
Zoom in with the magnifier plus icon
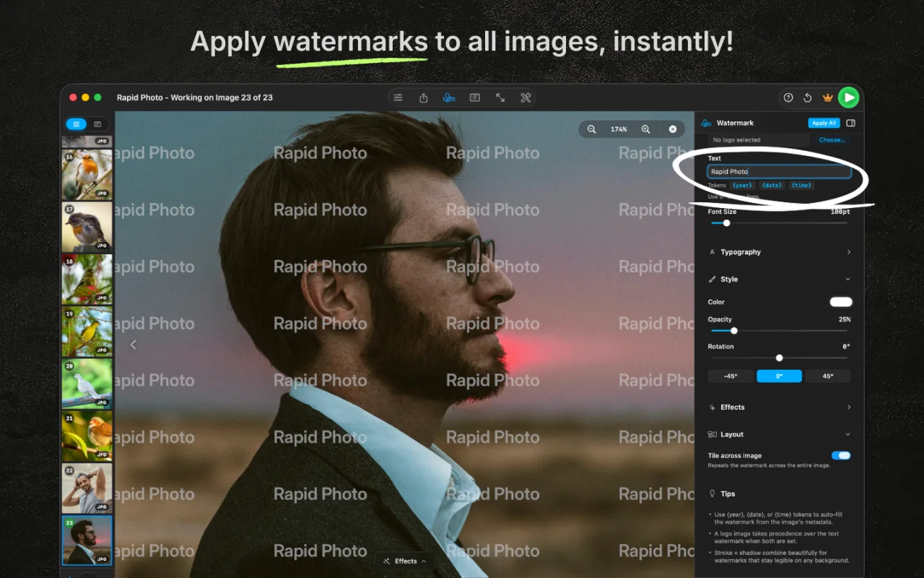coord(646,129)
